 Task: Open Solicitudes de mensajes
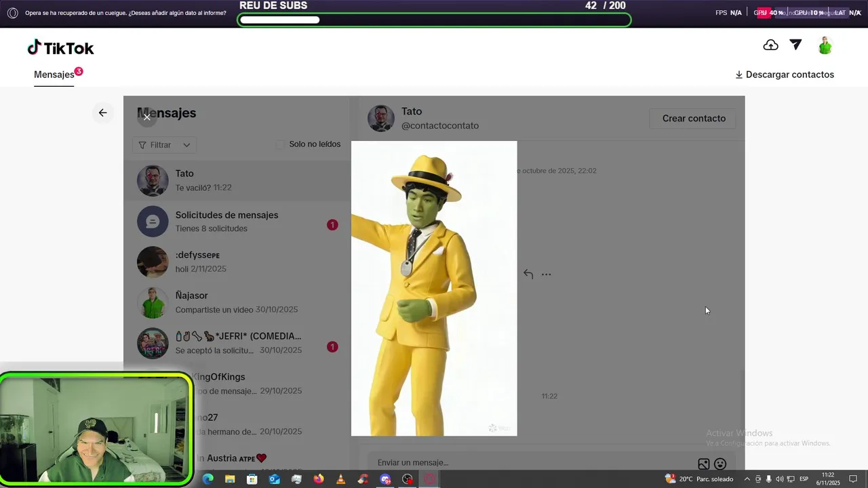(236, 222)
